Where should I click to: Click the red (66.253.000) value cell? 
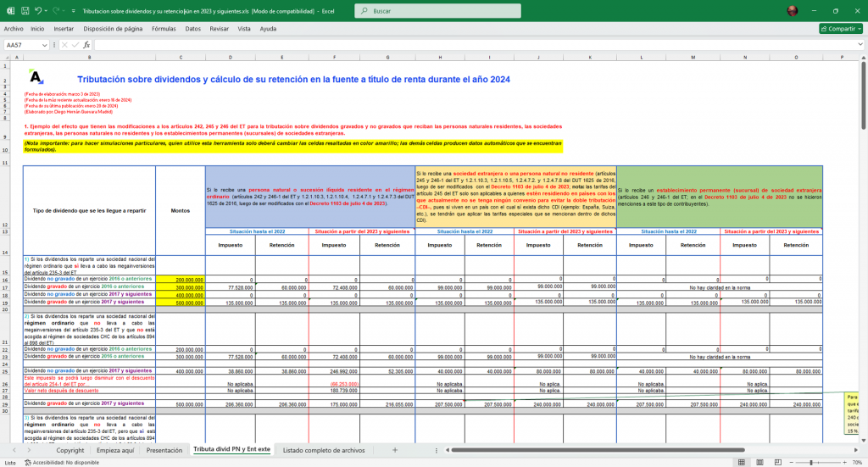[334, 383]
